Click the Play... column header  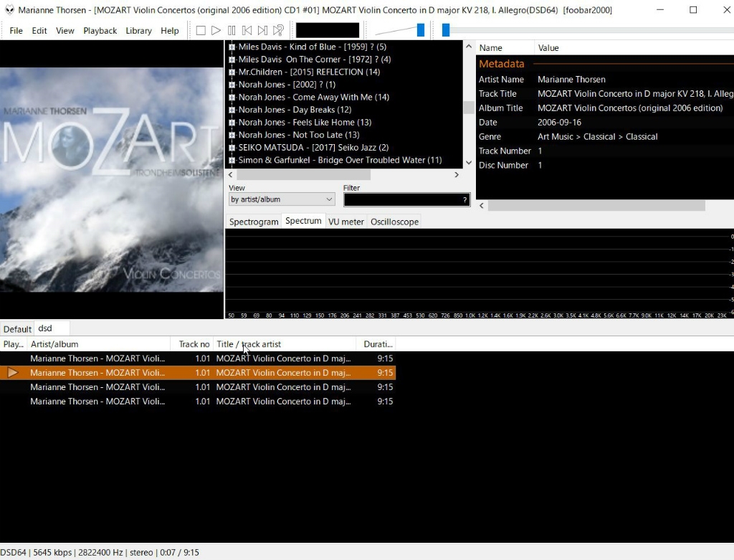13,344
